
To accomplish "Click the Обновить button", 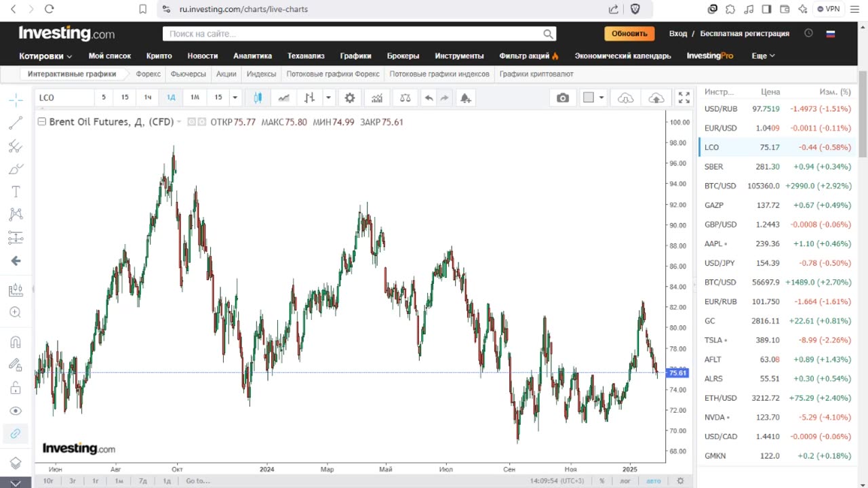I will point(629,33).
